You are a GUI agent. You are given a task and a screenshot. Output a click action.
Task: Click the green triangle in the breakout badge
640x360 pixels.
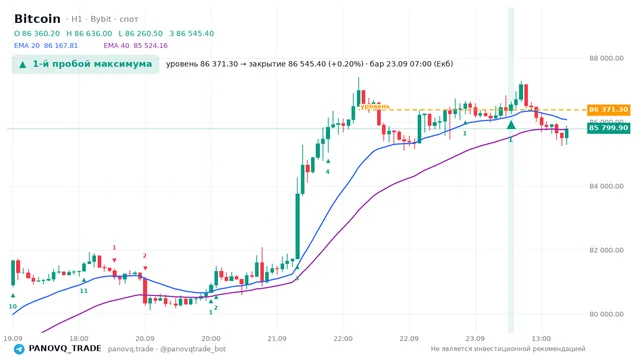[x=23, y=64]
